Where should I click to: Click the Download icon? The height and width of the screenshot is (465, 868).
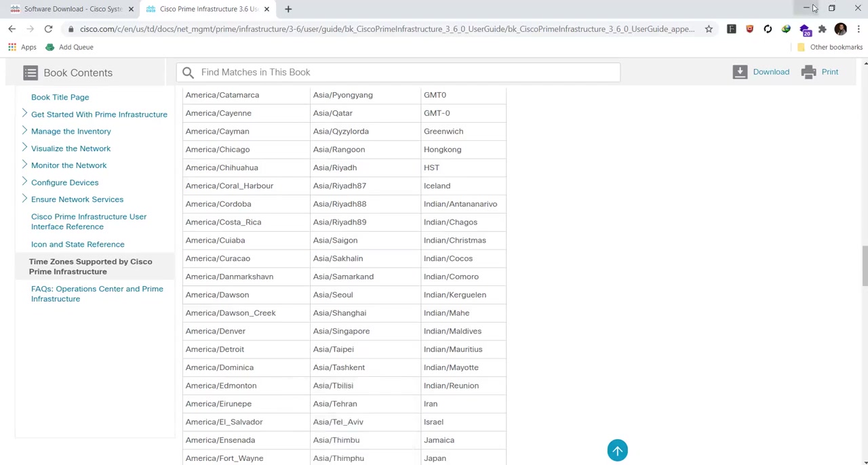coord(740,72)
